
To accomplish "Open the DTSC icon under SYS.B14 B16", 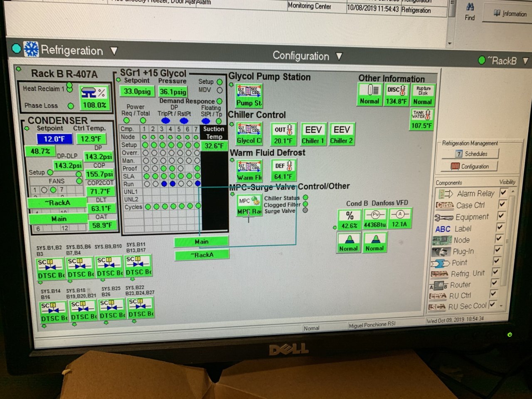I will (54, 312).
